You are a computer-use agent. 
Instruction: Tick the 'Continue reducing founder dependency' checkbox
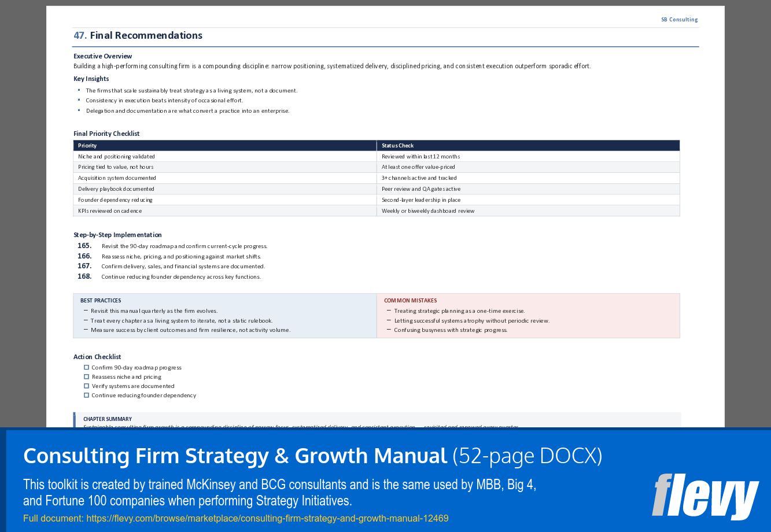[x=86, y=395]
